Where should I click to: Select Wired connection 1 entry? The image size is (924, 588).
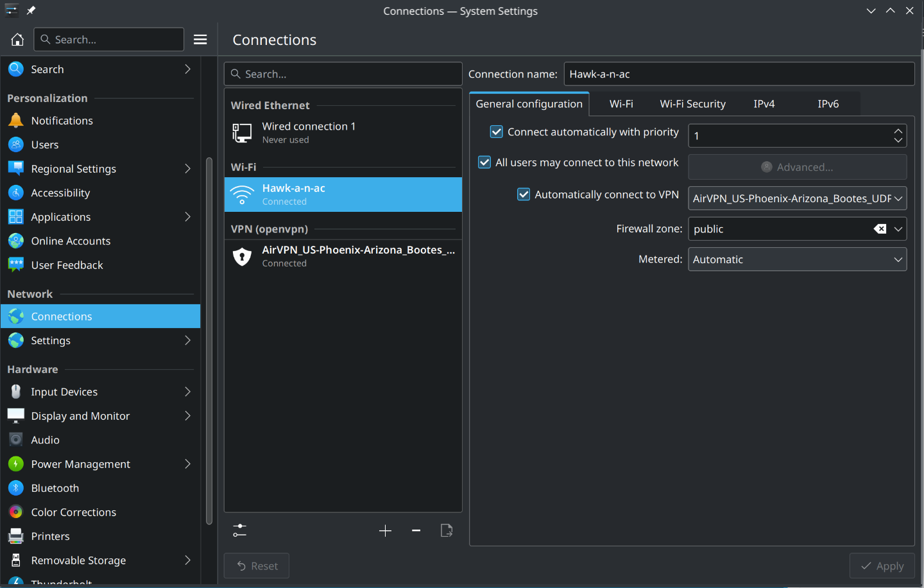pos(343,133)
